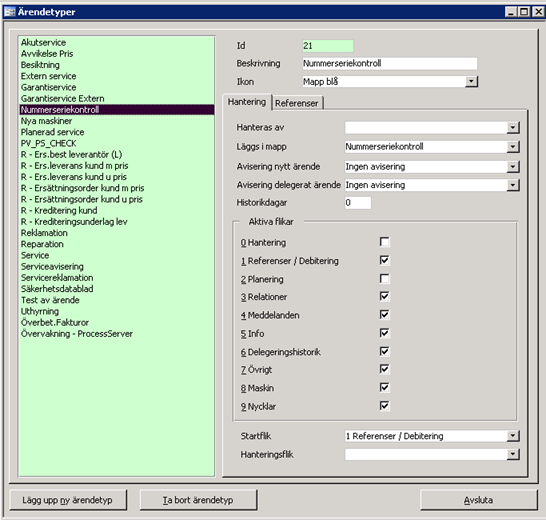Uncheck the 5 Info checkbox
The height and width of the screenshot is (520, 546).
coord(384,333)
